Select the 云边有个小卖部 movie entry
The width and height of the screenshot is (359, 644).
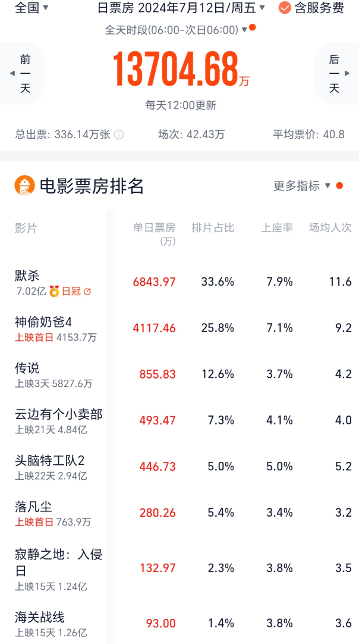58,414
